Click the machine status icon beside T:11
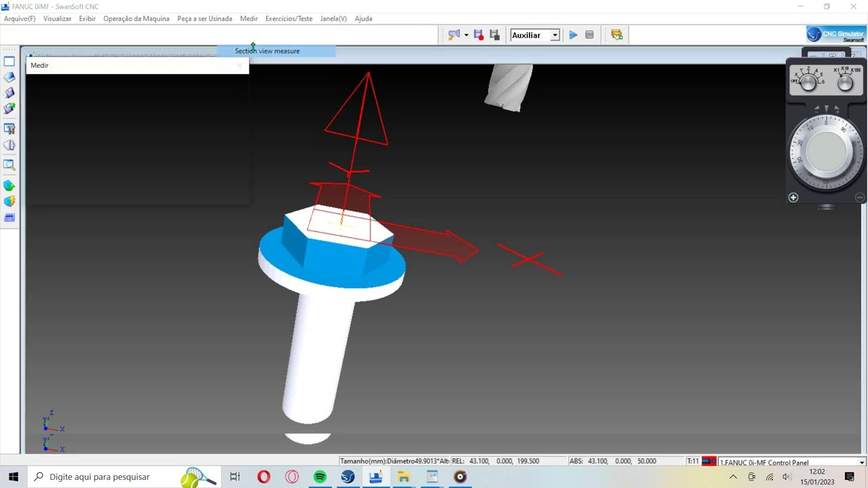Image resolution: width=868 pixels, height=488 pixels. click(x=709, y=462)
